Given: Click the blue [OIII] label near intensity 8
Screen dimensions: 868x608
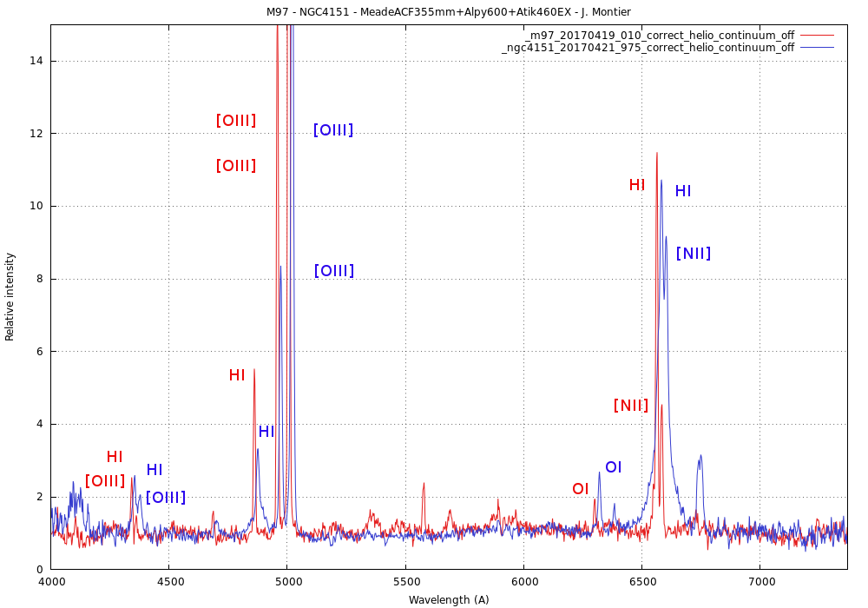Looking at the screenshot, I should coord(334,271).
